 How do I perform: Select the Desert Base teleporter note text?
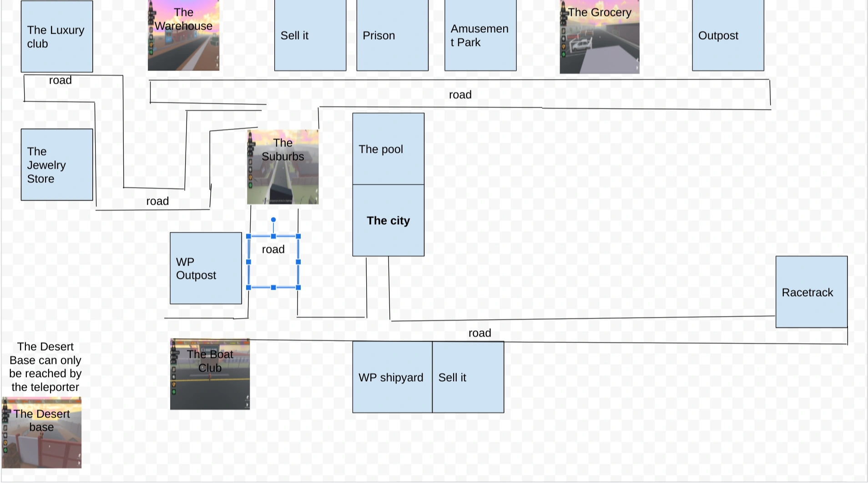pos(45,367)
